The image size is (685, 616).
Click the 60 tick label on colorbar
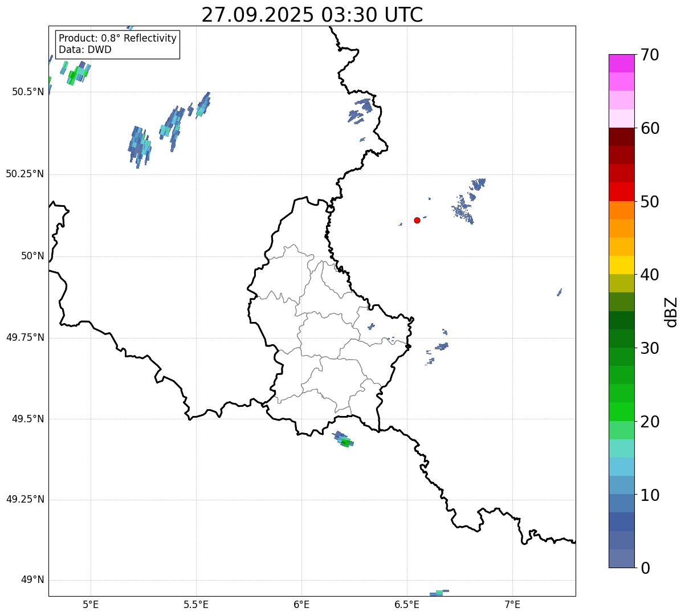coord(650,128)
